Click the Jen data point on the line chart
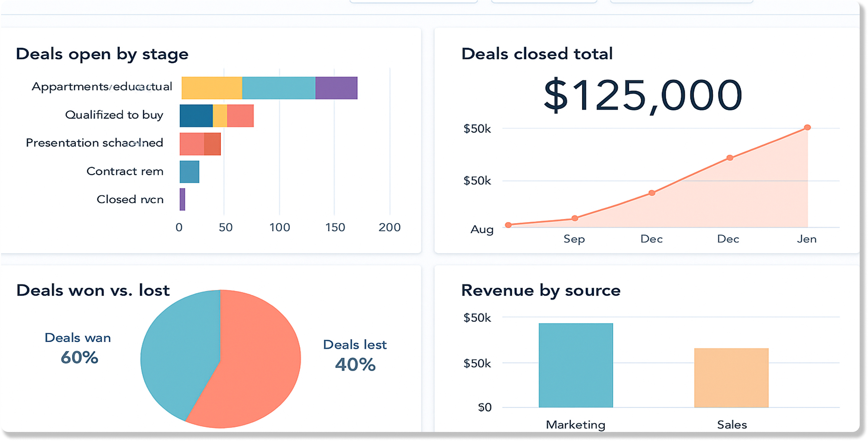The height and width of the screenshot is (441, 868). (x=807, y=127)
